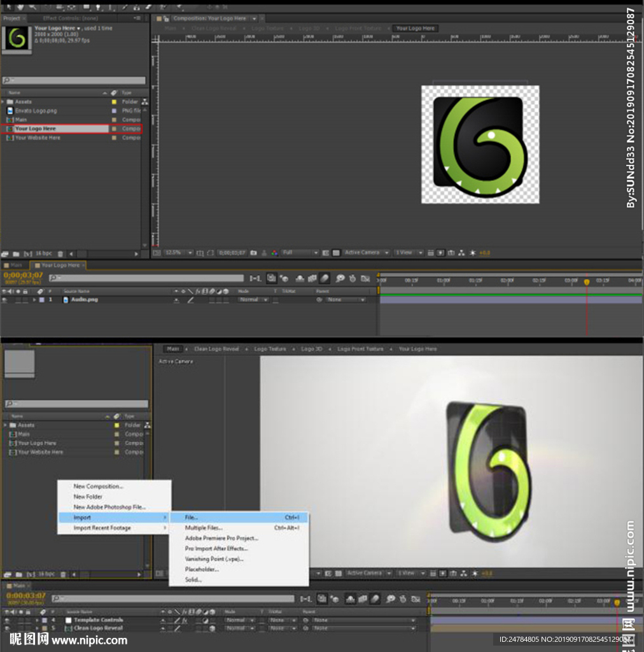
Task: Open 1 View layout dropdown in upper viewer
Action: click(409, 253)
